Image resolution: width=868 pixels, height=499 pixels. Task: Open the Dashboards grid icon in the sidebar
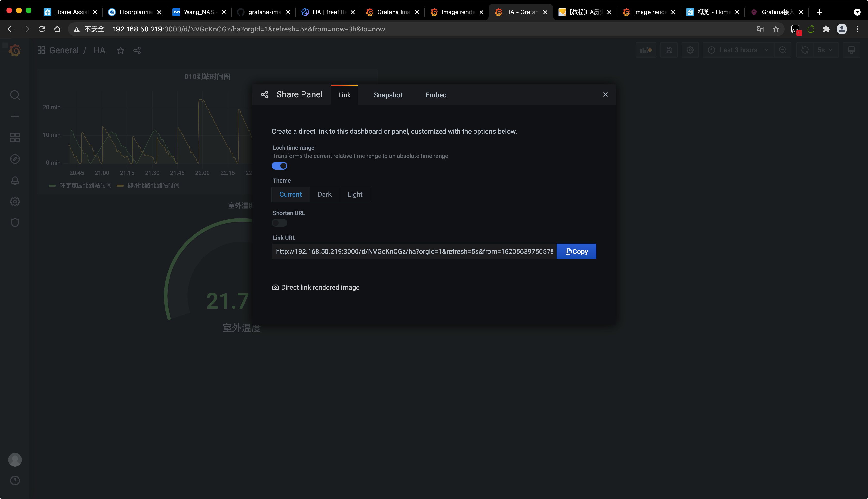click(15, 137)
